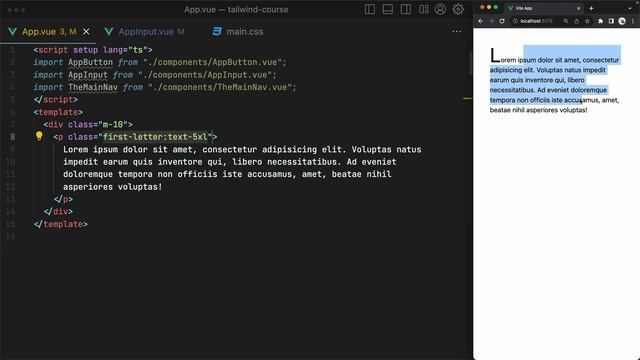This screenshot has height=360, width=640.
Task: Open the browser profile avatar
Action: [x=622, y=21]
